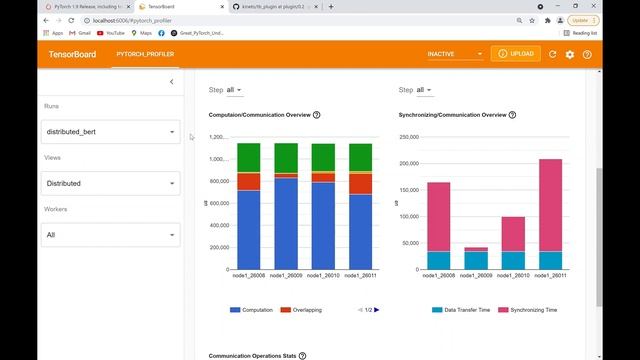Click the Communication Operations Stats heading
The image size is (640, 360).
(x=252, y=356)
